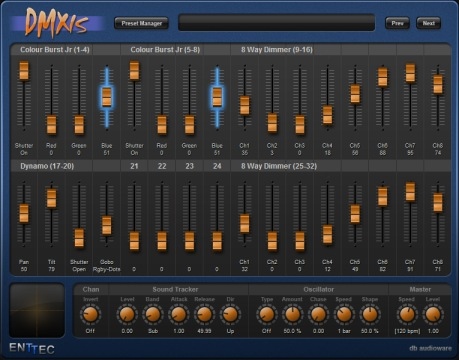
Task: Click the db audioware label
Action: 430,348
